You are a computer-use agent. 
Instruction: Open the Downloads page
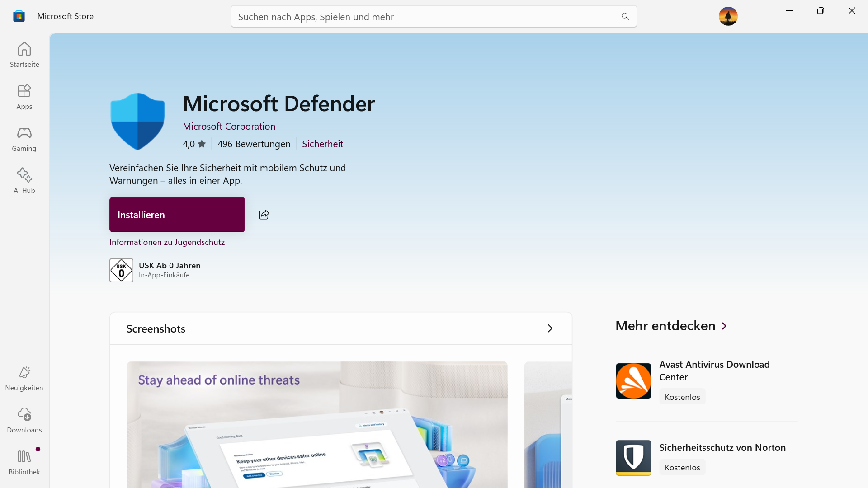[x=24, y=420]
